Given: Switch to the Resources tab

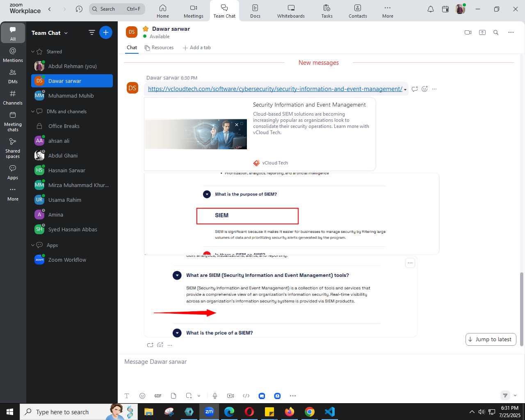Looking at the screenshot, I should (159, 48).
